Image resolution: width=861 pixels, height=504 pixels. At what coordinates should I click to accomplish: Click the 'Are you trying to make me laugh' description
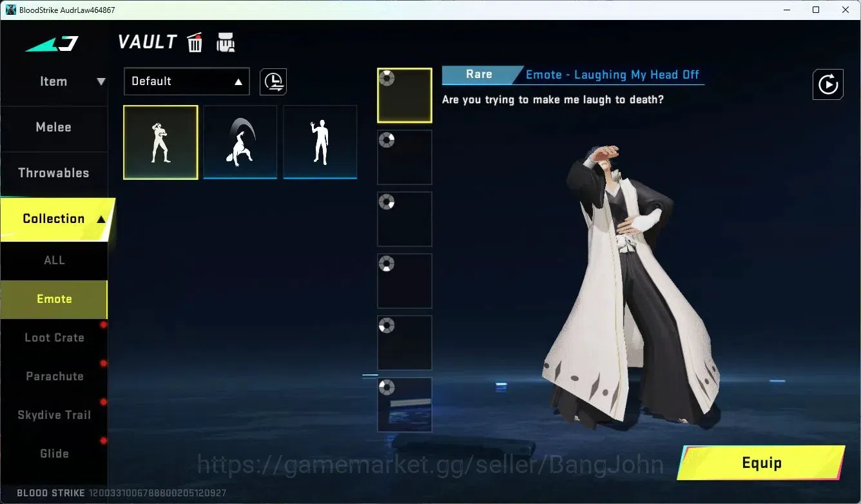click(553, 100)
